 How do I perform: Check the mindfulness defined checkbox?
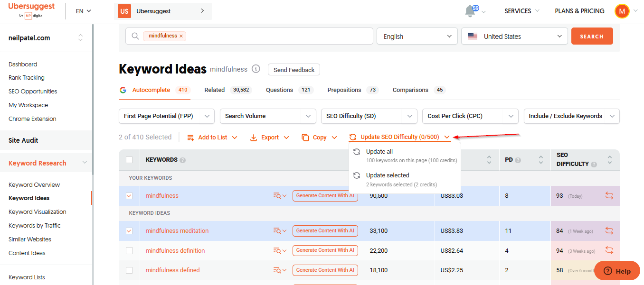[129, 270]
